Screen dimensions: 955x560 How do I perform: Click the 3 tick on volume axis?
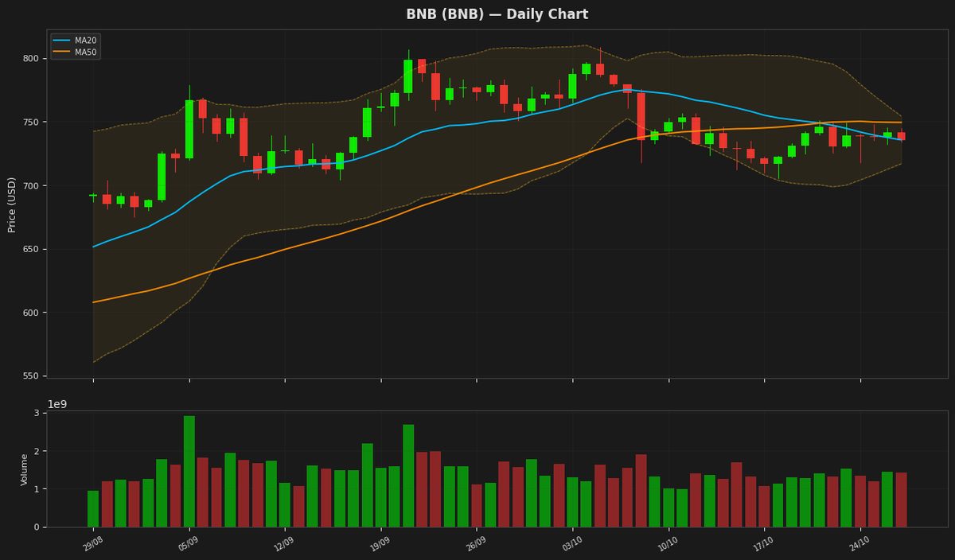point(37,414)
